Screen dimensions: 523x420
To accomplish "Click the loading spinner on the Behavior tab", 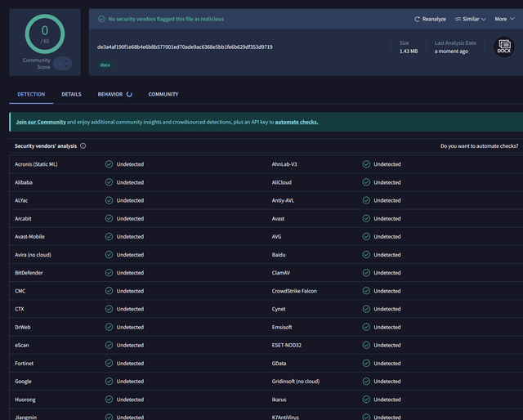I will (x=129, y=95).
